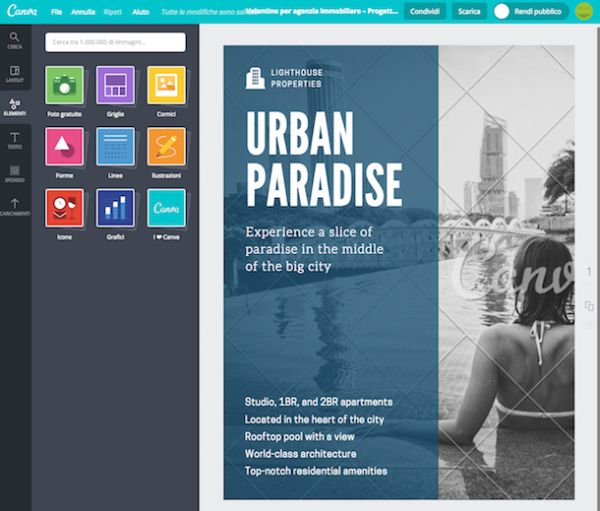Click the design title in the header

click(x=322, y=11)
